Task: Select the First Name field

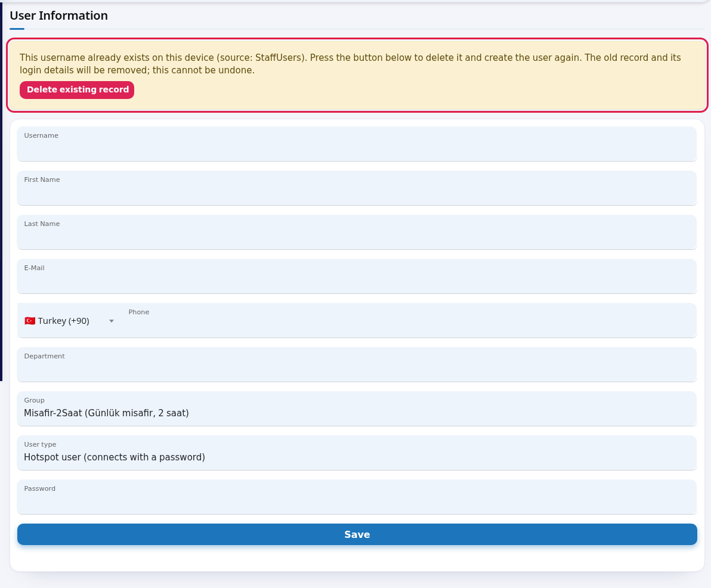Action: (x=357, y=188)
